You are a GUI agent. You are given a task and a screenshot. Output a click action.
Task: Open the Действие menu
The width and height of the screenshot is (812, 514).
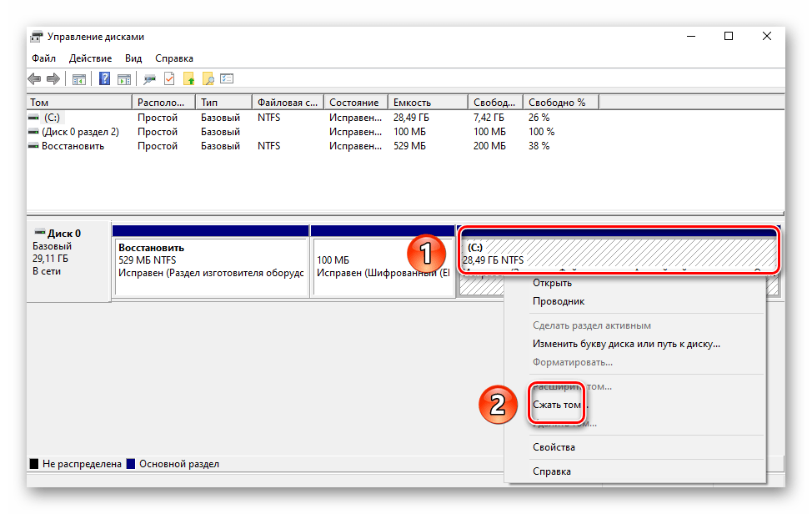pyautogui.click(x=90, y=58)
